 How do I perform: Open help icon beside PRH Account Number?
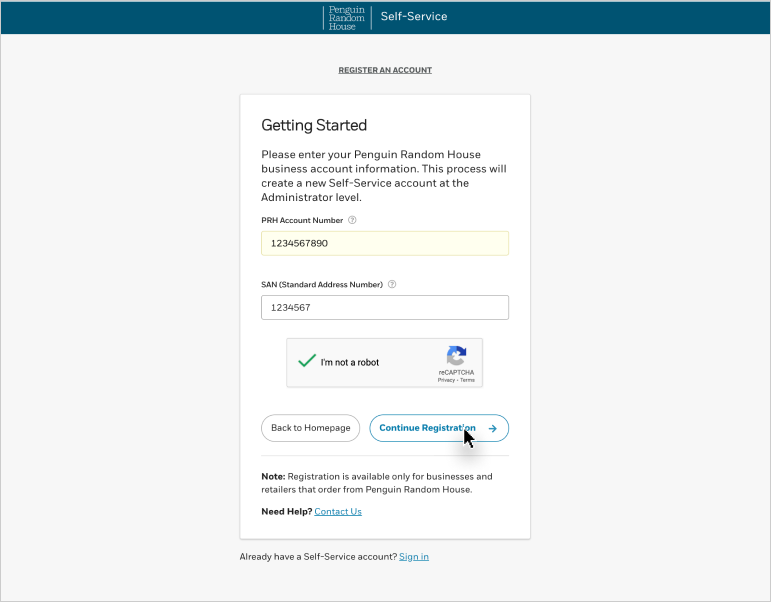coord(352,220)
